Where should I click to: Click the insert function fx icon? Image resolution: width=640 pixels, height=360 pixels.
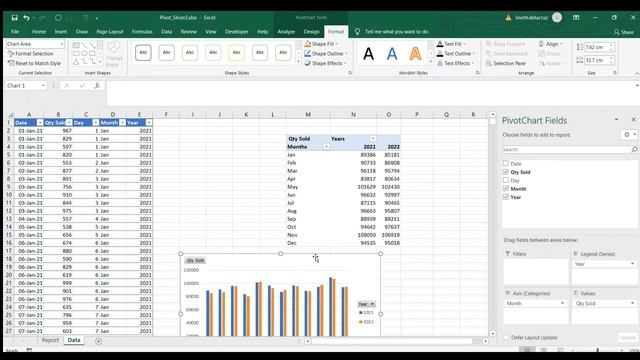(97, 86)
